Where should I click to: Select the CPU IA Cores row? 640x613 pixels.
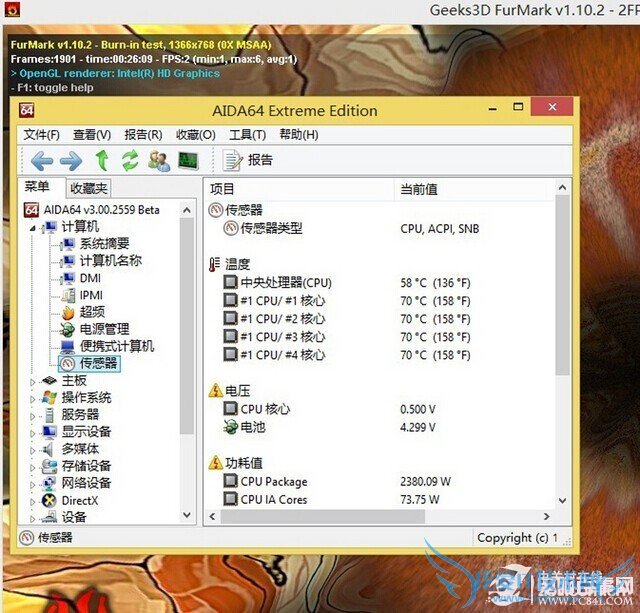(331, 500)
